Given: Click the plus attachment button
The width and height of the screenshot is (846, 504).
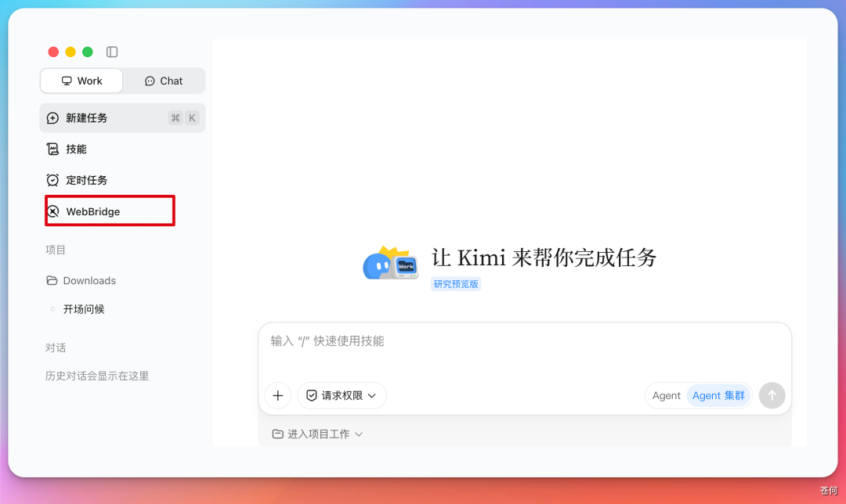Looking at the screenshot, I should 278,396.
